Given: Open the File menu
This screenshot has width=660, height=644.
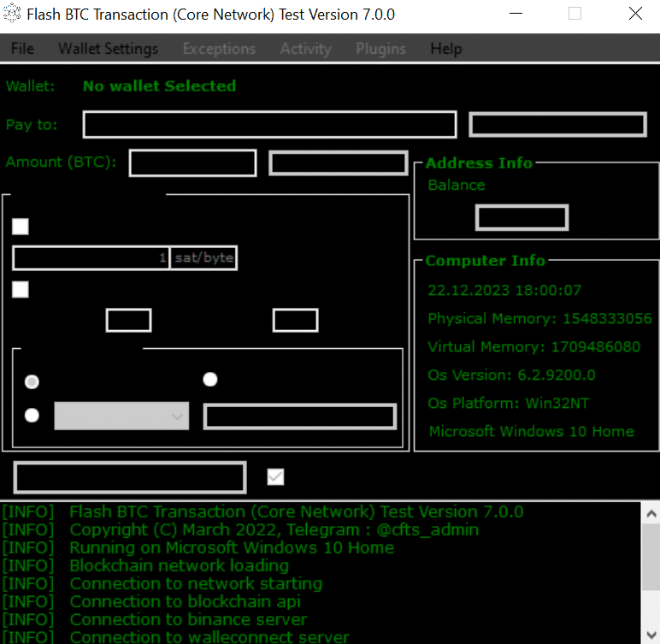Looking at the screenshot, I should tap(22, 49).
